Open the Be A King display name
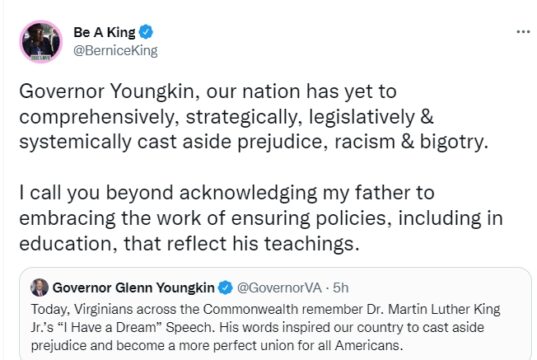This screenshot has width=537, height=360. click(x=104, y=32)
